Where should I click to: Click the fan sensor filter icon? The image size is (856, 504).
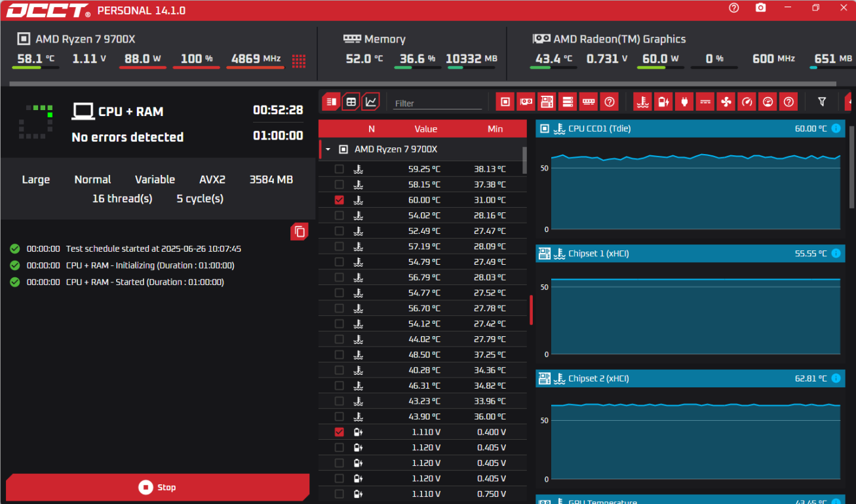(x=726, y=102)
